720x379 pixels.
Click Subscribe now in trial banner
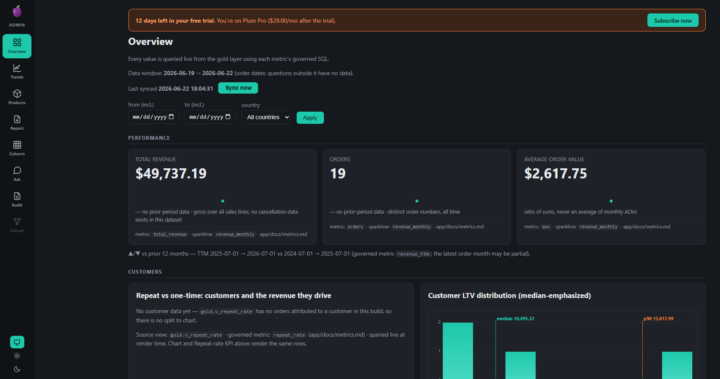point(673,21)
